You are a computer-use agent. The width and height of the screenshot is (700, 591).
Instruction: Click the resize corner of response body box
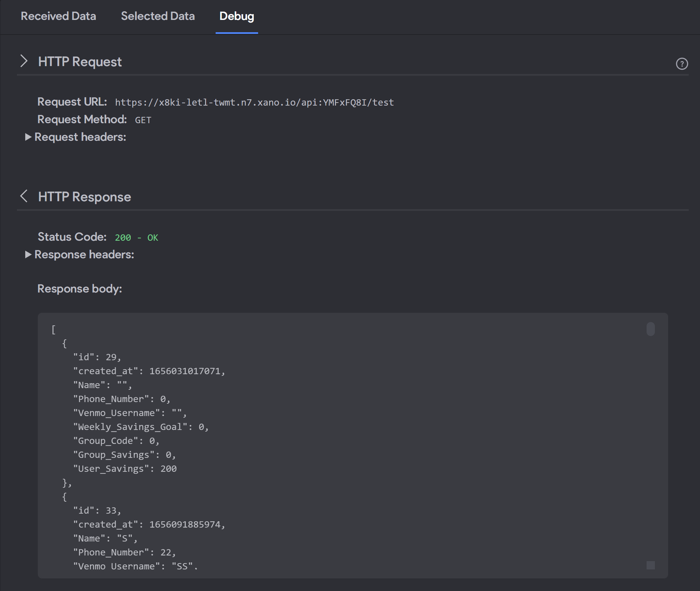coord(651,565)
